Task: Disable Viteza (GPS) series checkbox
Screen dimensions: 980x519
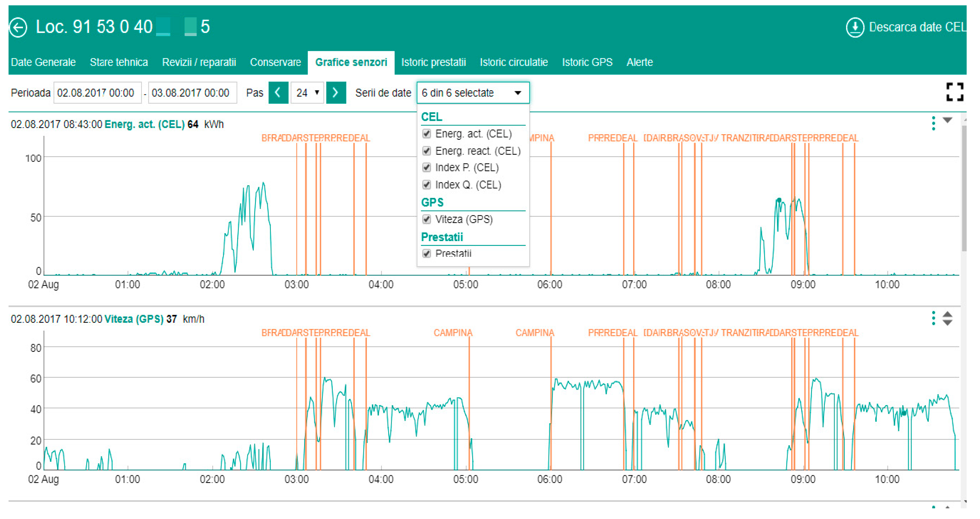Action: (x=426, y=219)
